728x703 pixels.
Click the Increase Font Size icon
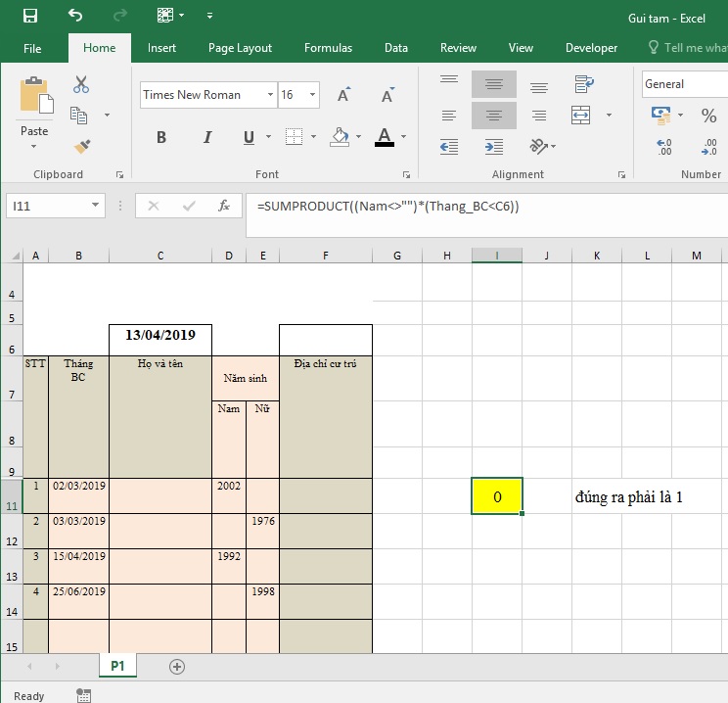(344, 95)
